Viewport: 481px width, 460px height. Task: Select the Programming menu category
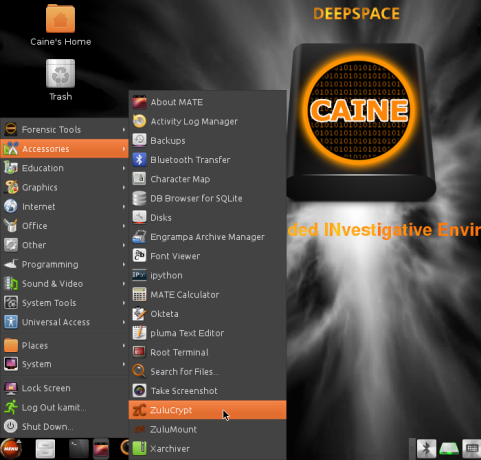(65, 264)
